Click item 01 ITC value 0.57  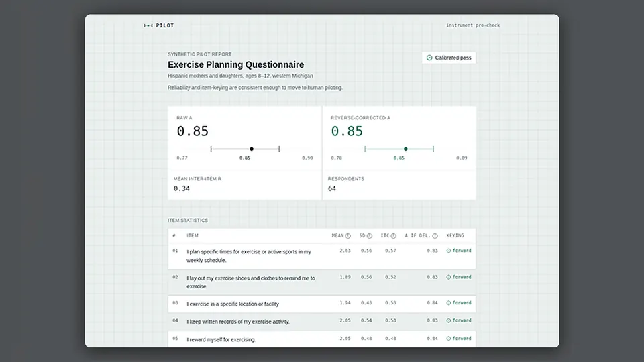(x=390, y=251)
